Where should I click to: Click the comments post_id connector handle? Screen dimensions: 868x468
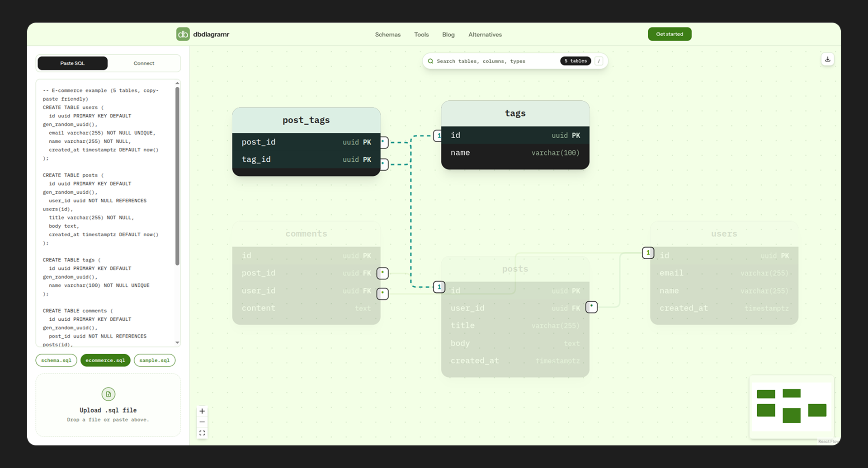(382, 273)
